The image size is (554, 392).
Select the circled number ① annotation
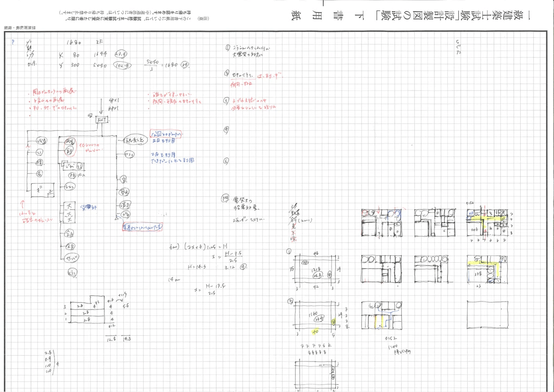227,47
